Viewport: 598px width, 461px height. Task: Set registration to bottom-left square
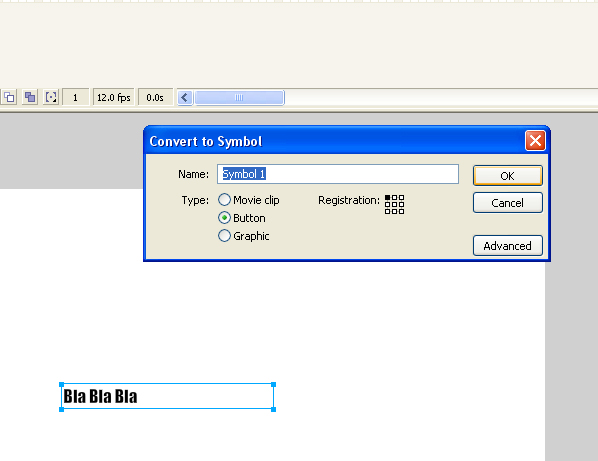click(x=387, y=211)
